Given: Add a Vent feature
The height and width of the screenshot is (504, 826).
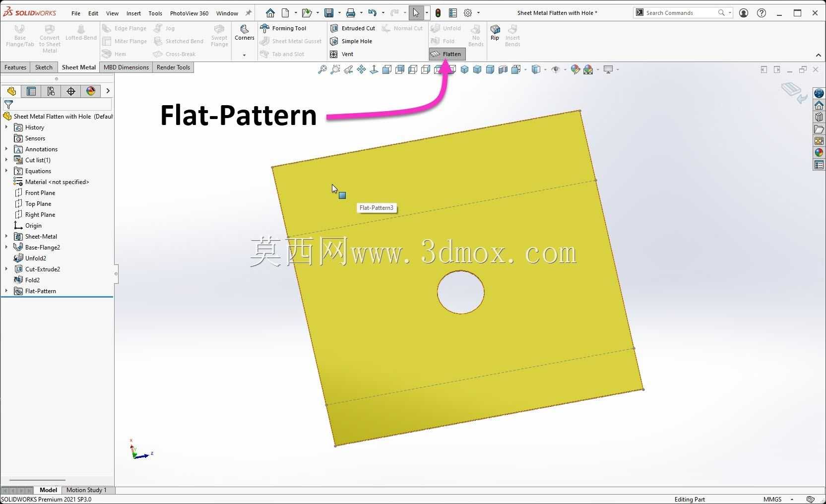Looking at the screenshot, I should point(342,54).
